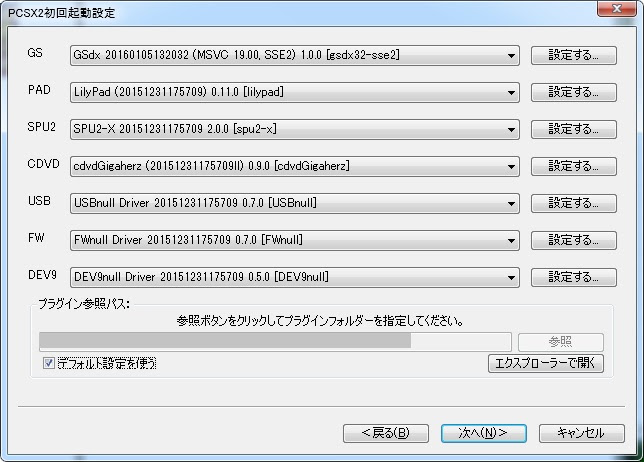The height and width of the screenshot is (462, 644).
Task: Click 設定する button in DEV9 row
Action: tap(573, 277)
